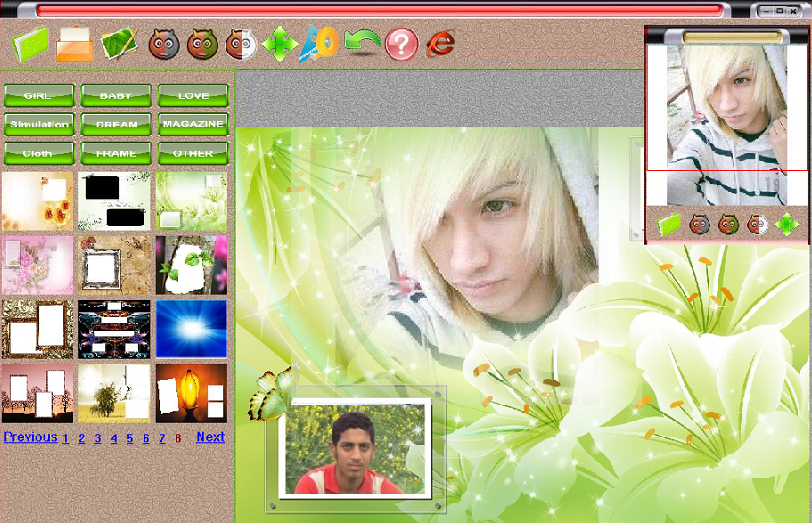Select the green leaf photo edit icon

[x=119, y=44]
